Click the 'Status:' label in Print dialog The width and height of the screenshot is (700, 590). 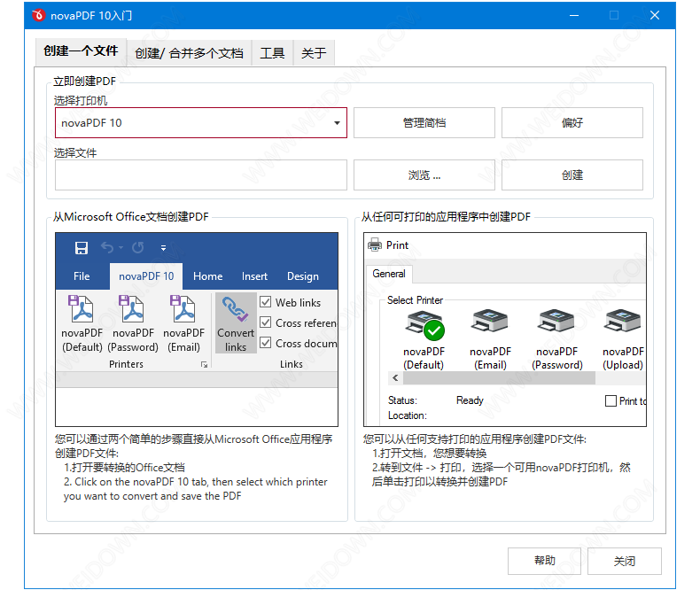point(402,400)
